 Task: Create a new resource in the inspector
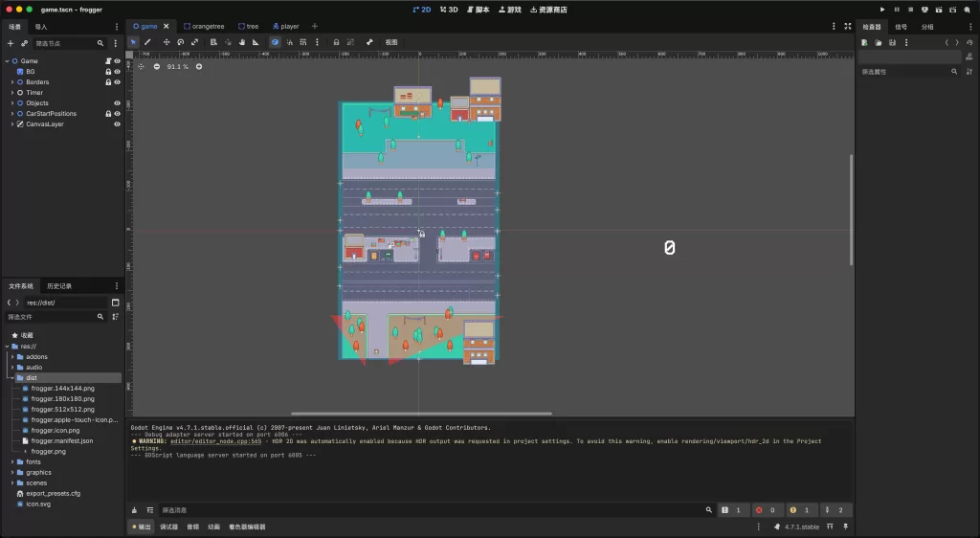tap(864, 42)
